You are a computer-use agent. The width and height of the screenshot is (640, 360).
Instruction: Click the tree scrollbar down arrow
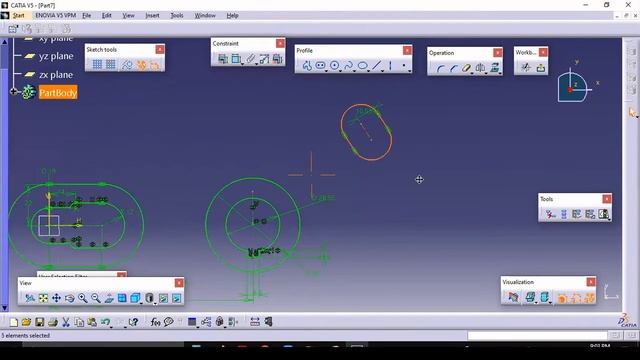click(4, 308)
